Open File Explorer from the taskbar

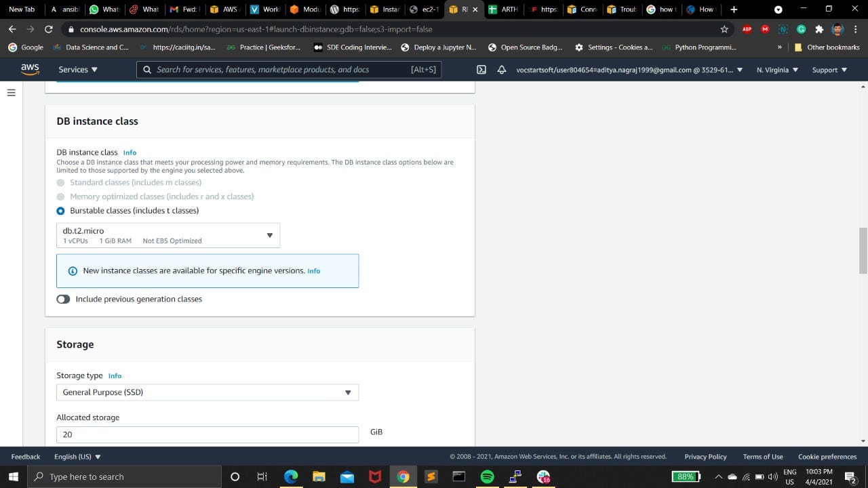319,476
